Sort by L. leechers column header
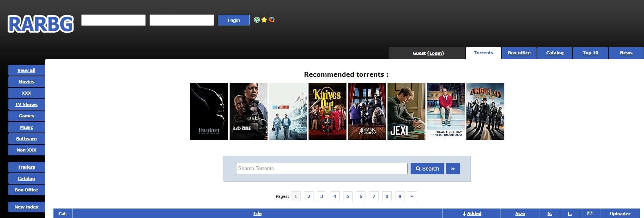Screen dimensions: 644x218 [x=570, y=213]
